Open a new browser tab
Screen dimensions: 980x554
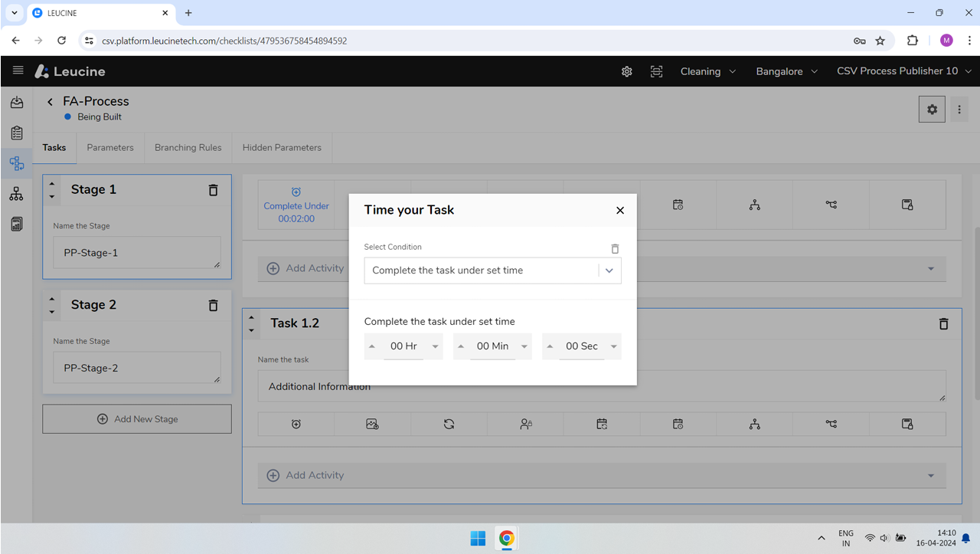[x=188, y=13]
